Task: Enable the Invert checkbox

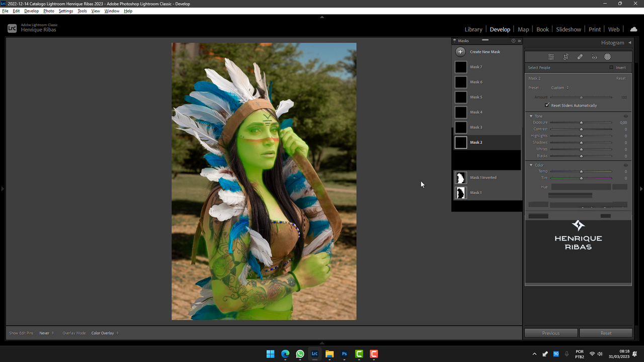Action: pos(611,67)
